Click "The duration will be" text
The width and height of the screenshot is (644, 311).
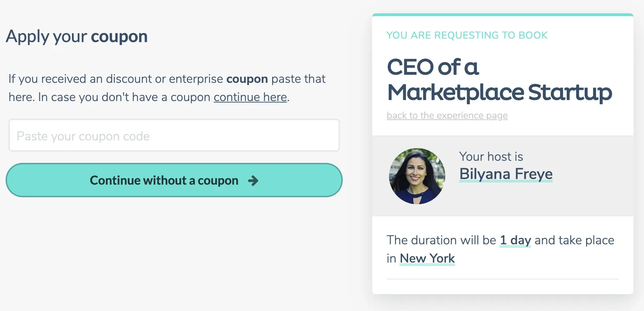pos(441,240)
